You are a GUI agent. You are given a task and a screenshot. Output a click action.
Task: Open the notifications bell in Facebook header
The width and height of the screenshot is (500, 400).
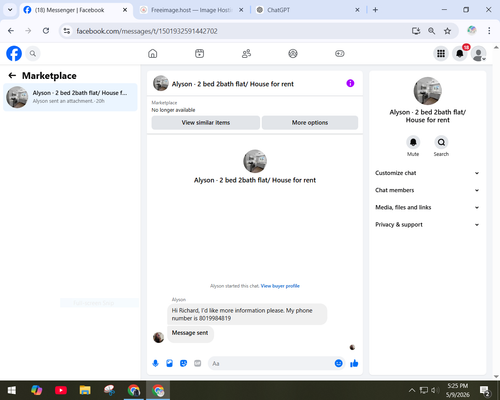[x=460, y=53]
